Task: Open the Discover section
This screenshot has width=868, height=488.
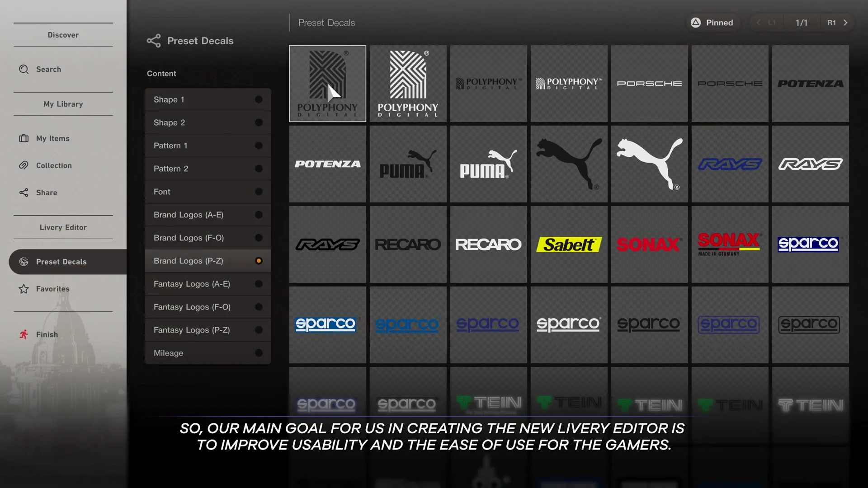Action: (x=63, y=35)
